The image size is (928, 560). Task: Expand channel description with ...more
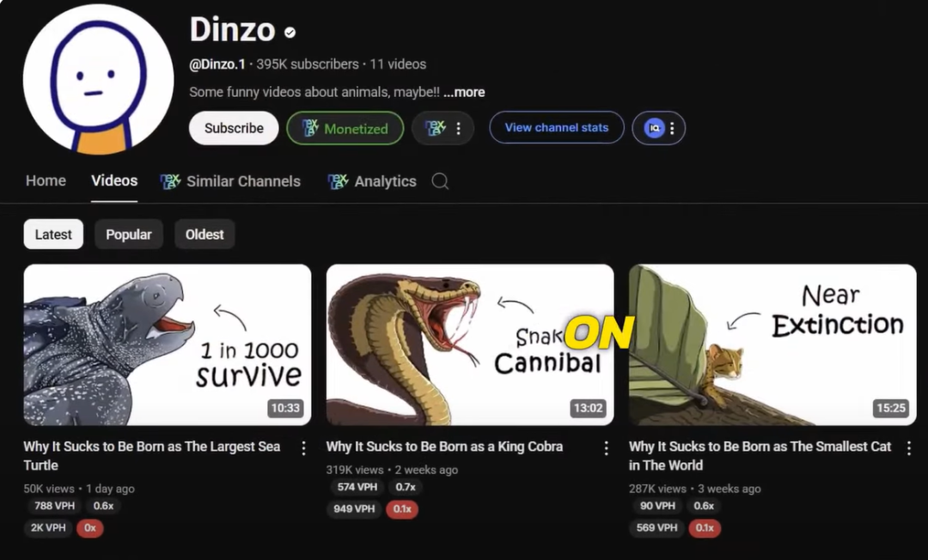(x=464, y=92)
